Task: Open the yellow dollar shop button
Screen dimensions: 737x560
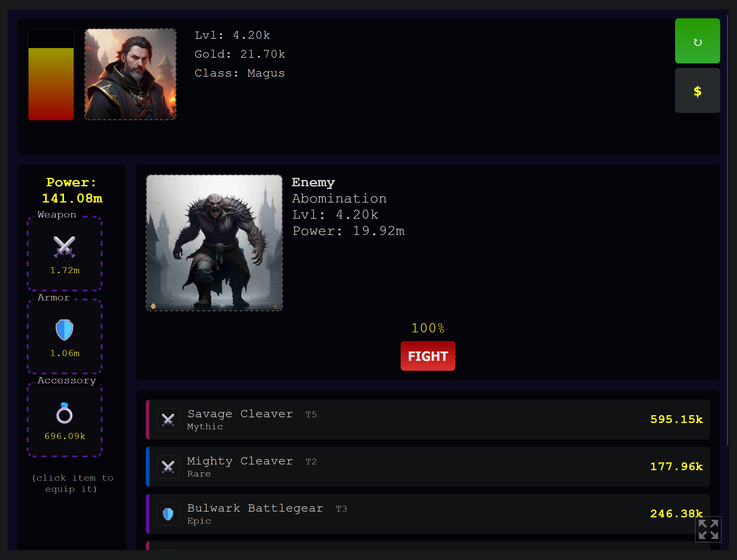Action: click(697, 91)
